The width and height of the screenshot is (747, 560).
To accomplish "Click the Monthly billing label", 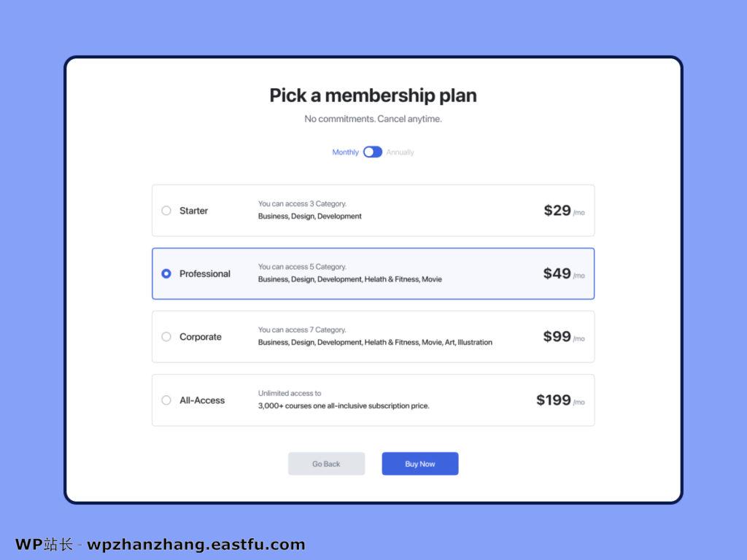I will 345,152.
